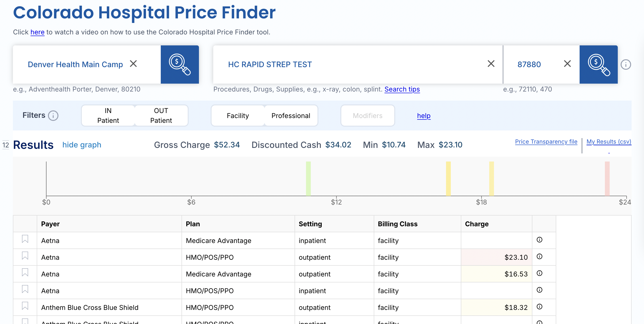Download My Results (csv)
The height and width of the screenshot is (324, 644).
click(608, 142)
